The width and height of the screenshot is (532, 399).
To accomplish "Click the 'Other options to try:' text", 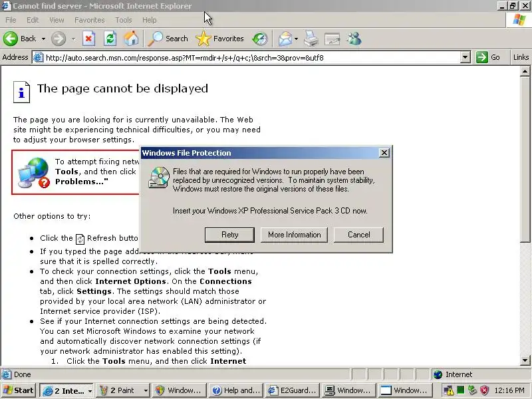I will point(52,216).
